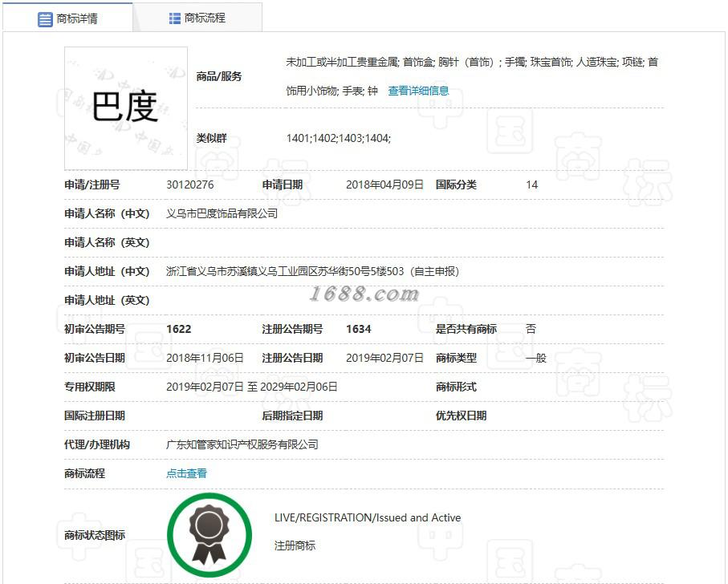Select the shared trademark value 否
This screenshot has height=584, width=728.
(531, 329)
